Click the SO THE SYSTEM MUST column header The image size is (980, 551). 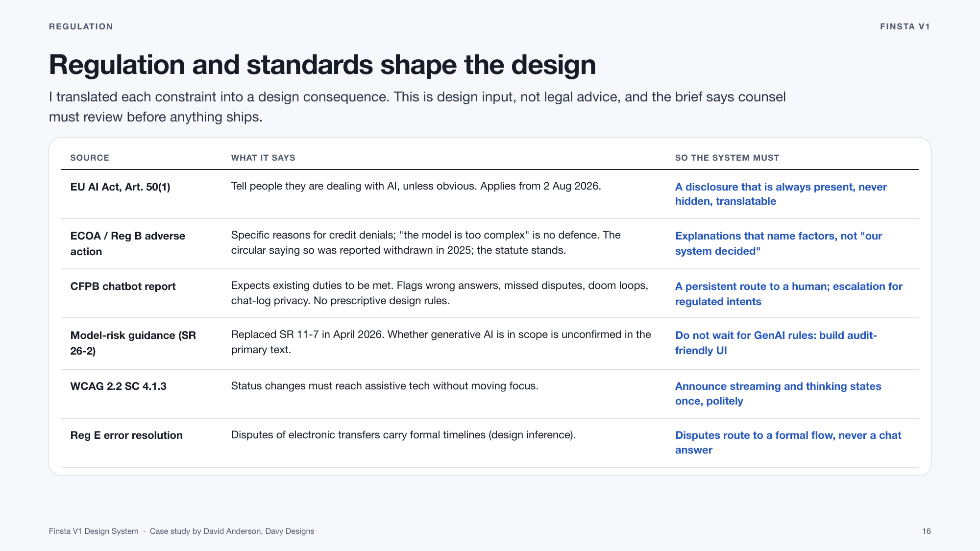click(x=727, y=158)
